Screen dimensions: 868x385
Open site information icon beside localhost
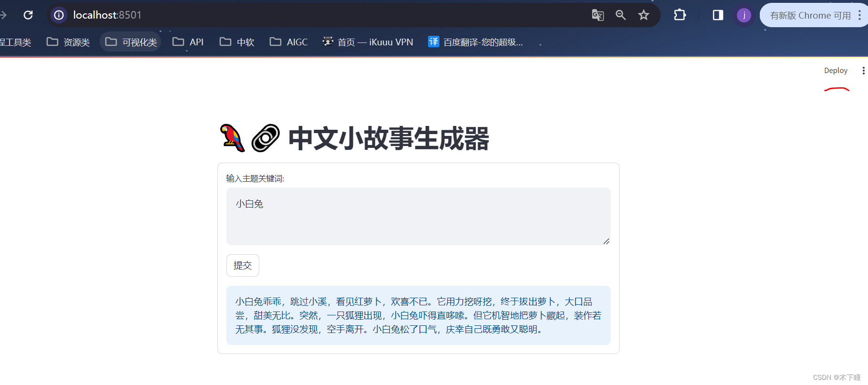59,15
